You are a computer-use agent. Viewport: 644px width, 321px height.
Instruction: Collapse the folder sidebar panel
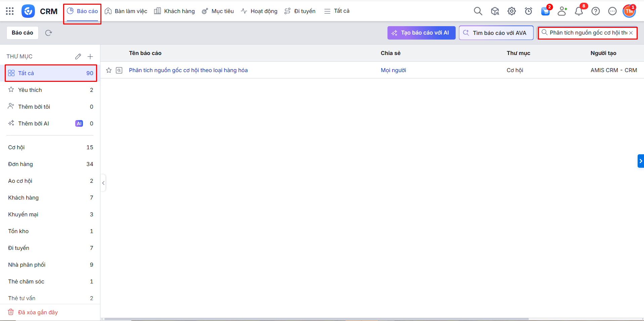point(103,183)
